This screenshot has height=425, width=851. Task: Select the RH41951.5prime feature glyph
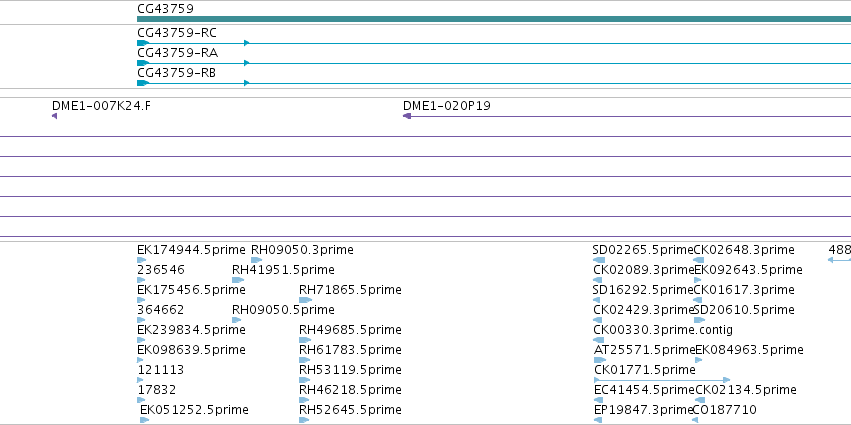[x=238, y=280]
